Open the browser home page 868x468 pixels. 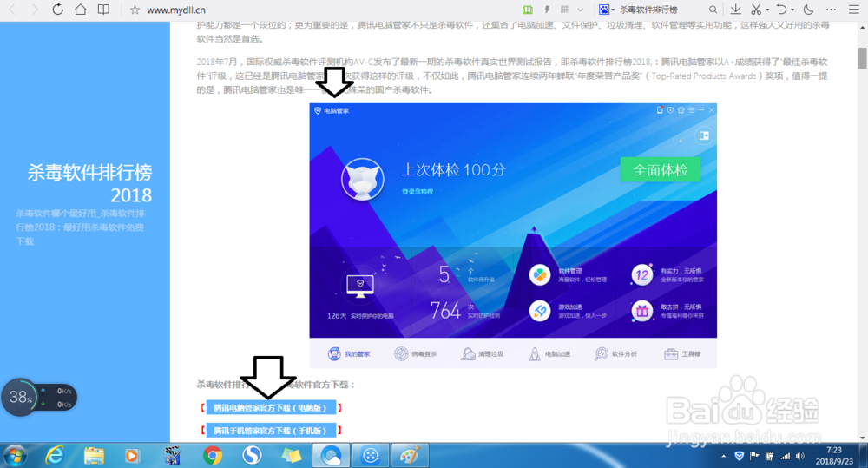(81, 10)
